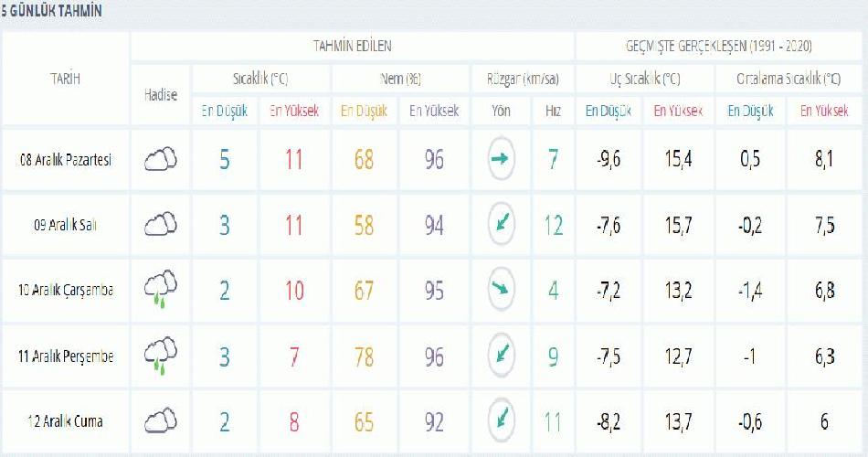The image size is (868, 457).
Task: Click the cloudy icon for 08 Aralık Pazartesi
Action: (160, 160)
